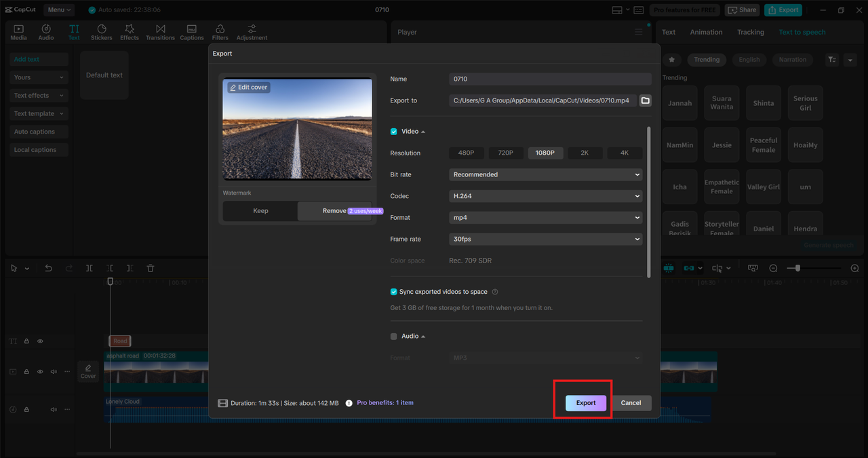Cancel the export dialog
The image size is (868, 458).
pos(631,402)
